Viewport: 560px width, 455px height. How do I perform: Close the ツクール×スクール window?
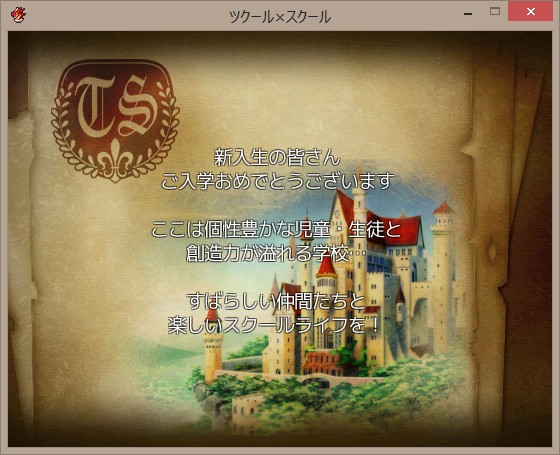point(530,11)
